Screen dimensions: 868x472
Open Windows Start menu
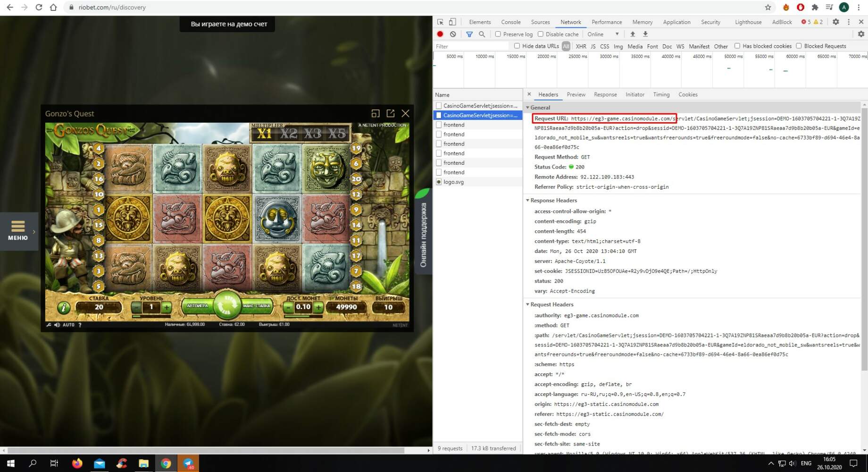pyautogui.click(x=10, y=463)
